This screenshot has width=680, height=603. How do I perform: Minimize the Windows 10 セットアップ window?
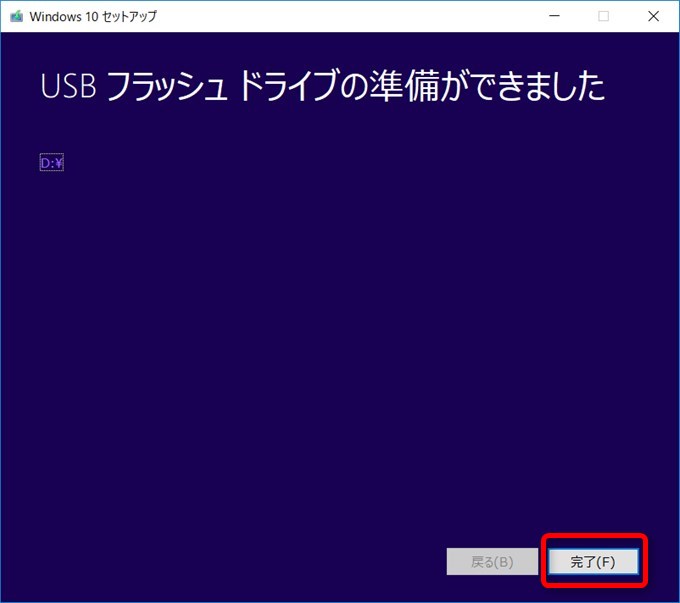(554, 16)
